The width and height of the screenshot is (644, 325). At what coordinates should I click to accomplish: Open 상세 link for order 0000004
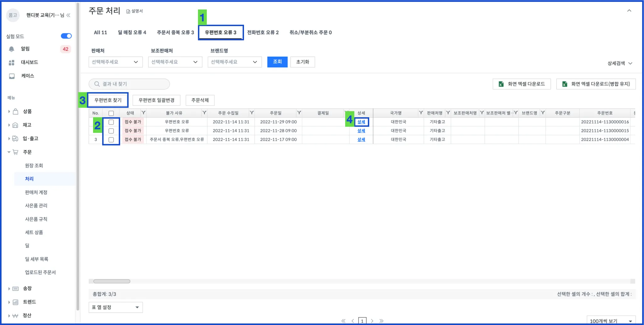(x=361, y=140)
